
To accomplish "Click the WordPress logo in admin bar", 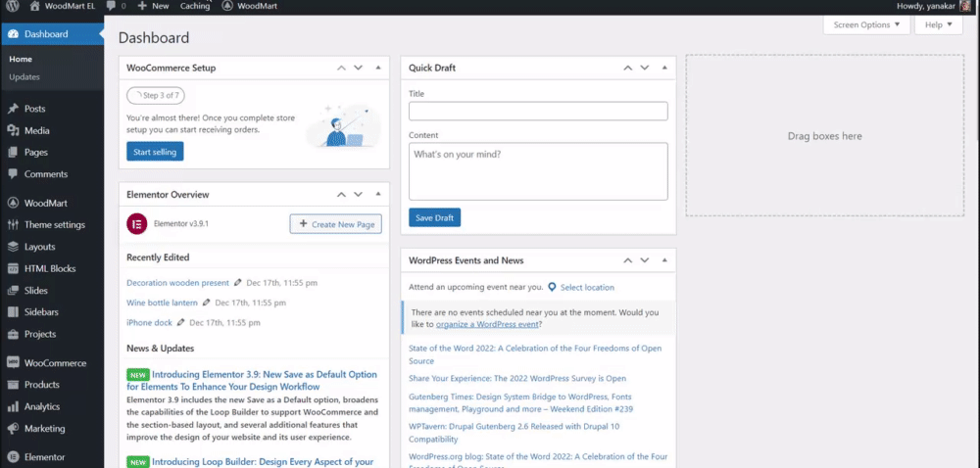I will pyautogui.click(x=13, y=6).
